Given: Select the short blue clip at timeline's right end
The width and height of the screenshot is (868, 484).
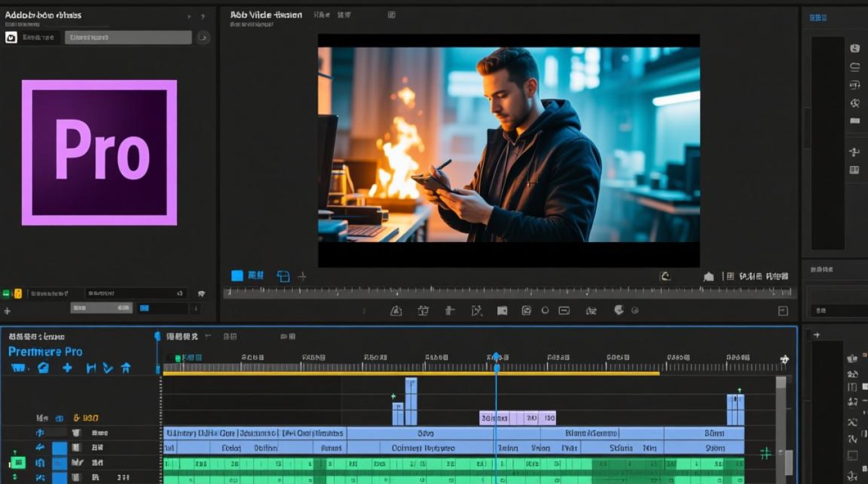Looking at the screenshot, I should pos(736,410).
